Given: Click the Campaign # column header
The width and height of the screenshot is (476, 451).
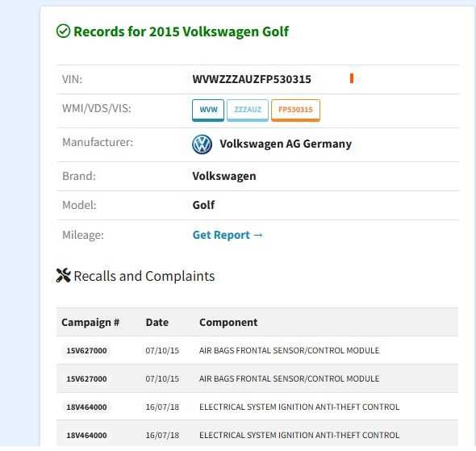Looking at the screenshot, I should click(90, 323).
